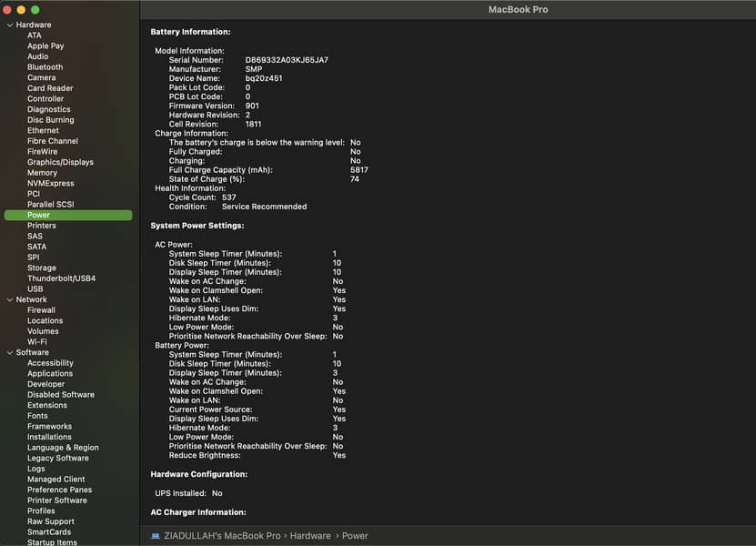Screen dimensions: 756x546
Task: Open Applications under Software
Action: [50, 374]
